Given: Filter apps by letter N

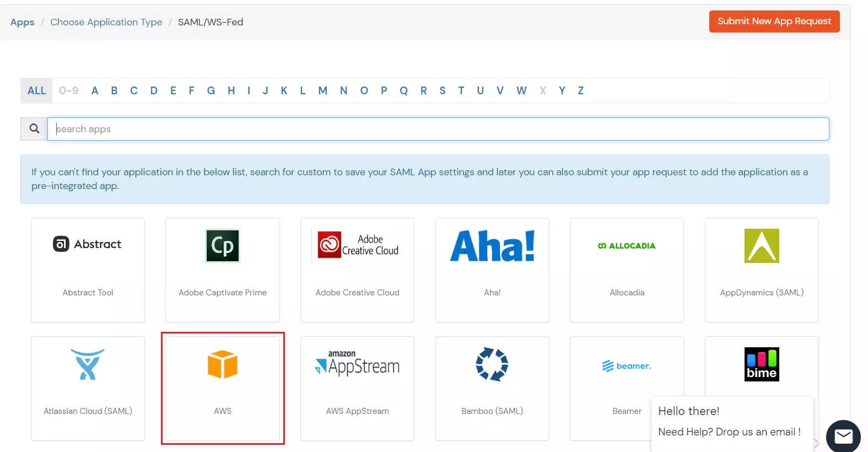Looking at the screenshot, I should 343,90.
